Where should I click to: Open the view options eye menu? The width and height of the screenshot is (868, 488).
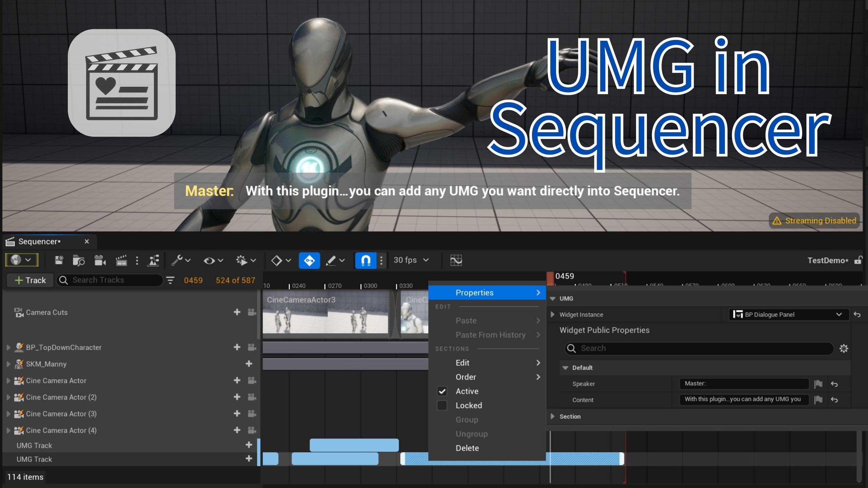pyautogui.click(x=213, y=260)
